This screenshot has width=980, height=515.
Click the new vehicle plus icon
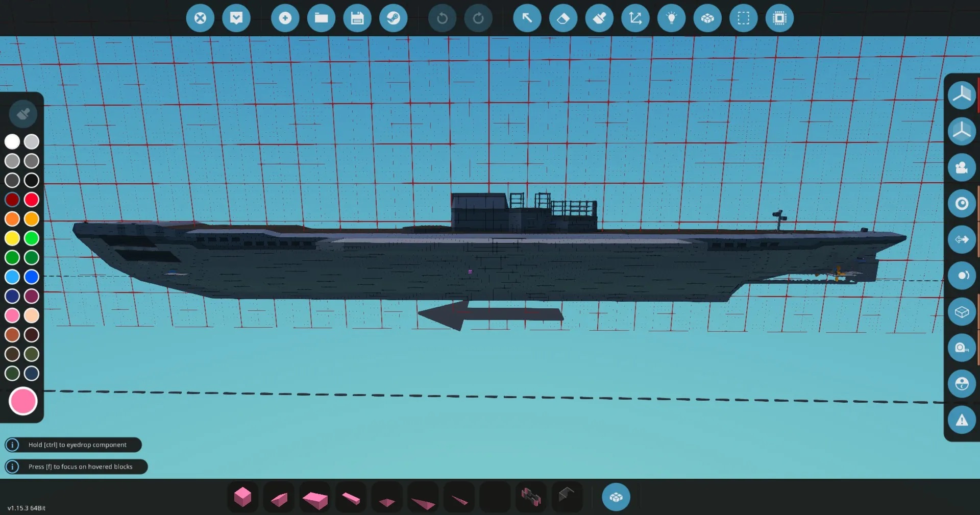pyautogui.click(x=285, y=18)
